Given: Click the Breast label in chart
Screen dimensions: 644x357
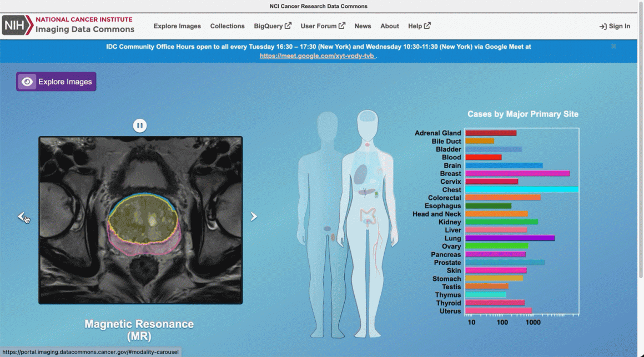Looking at the screenshot, I should tap(451, 174).
